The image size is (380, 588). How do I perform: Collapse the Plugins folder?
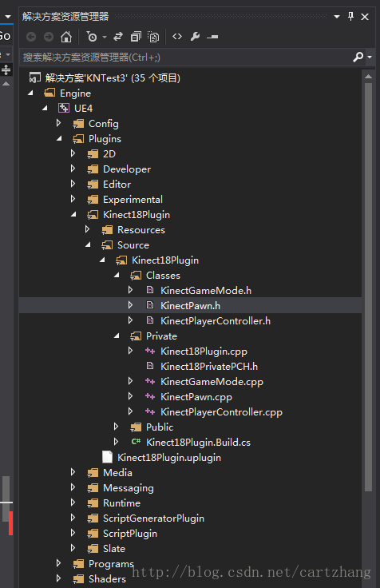pos(60,138)
